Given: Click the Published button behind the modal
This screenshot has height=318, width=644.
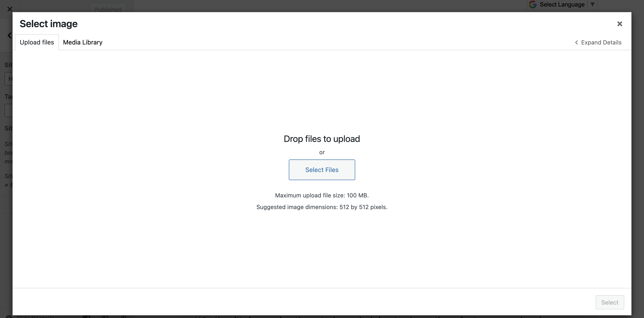Looking at the screenshot, I should pos(108,9).
